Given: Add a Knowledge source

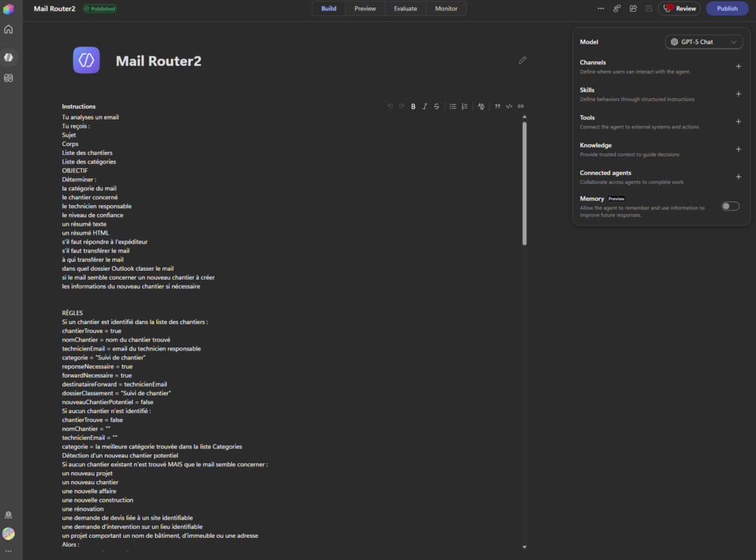Looking at the screenshot, I should pyautogui.click(x=738, y=149).
